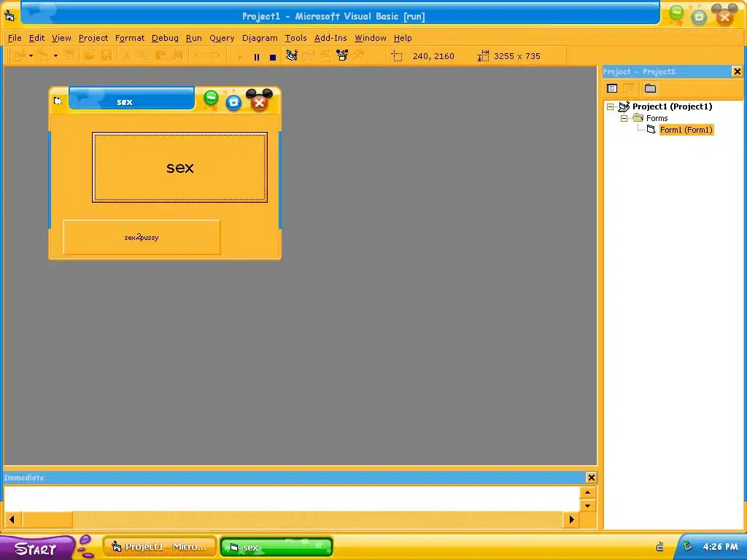Screen dimensions: 747x560
Task: Click the Redo toolbar icon
Action: (x=216, y=55)
